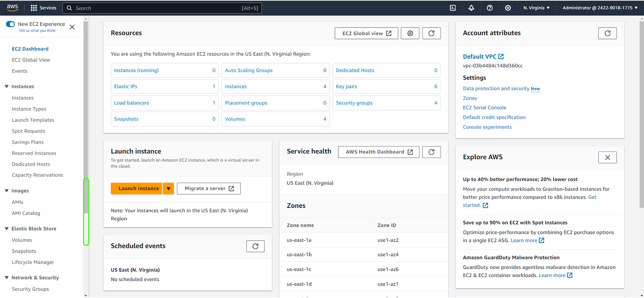Click the top search field
This screenshot has height=298, width=644.
coord(162,8)
